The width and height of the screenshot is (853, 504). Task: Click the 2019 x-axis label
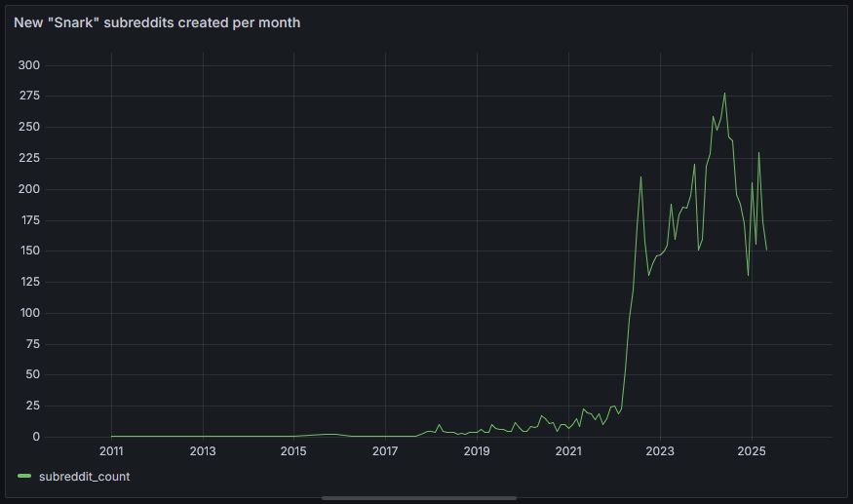(477, 451)
